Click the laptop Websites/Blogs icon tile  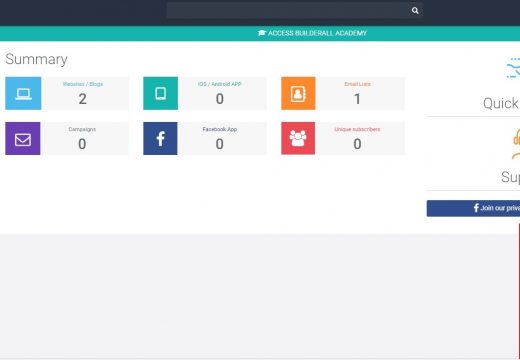[x=23, y=93]
